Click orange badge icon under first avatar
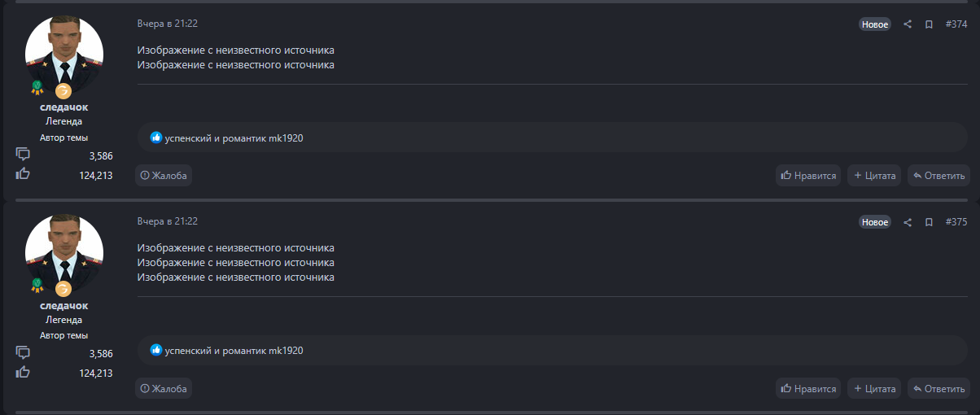Screen dimensions: 980x415 tap(63, 90)
